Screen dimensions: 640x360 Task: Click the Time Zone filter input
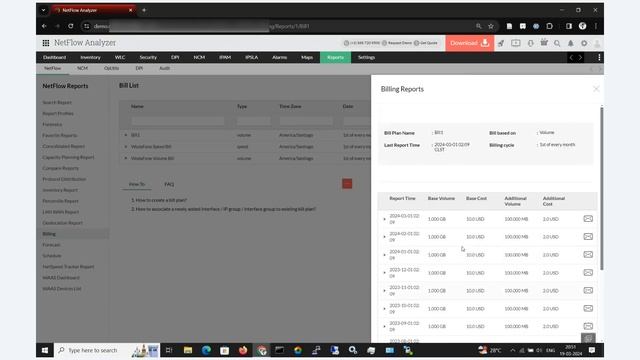(x=306, y=121)
